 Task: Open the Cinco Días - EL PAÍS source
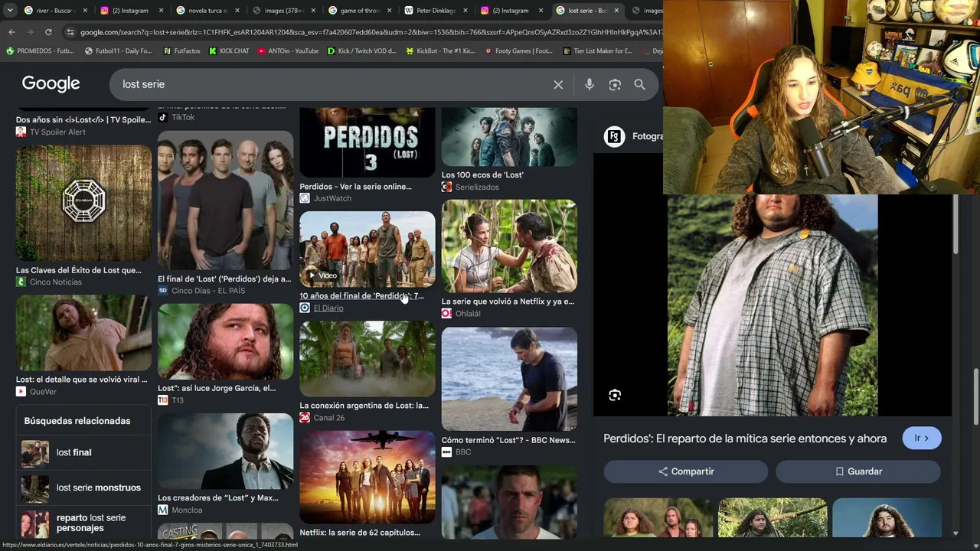coord(201,291)
